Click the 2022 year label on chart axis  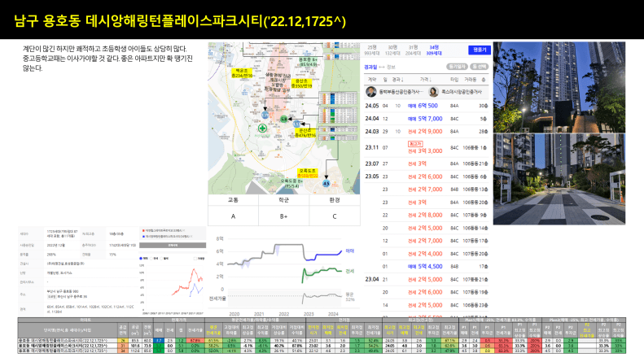coord(284,314)
